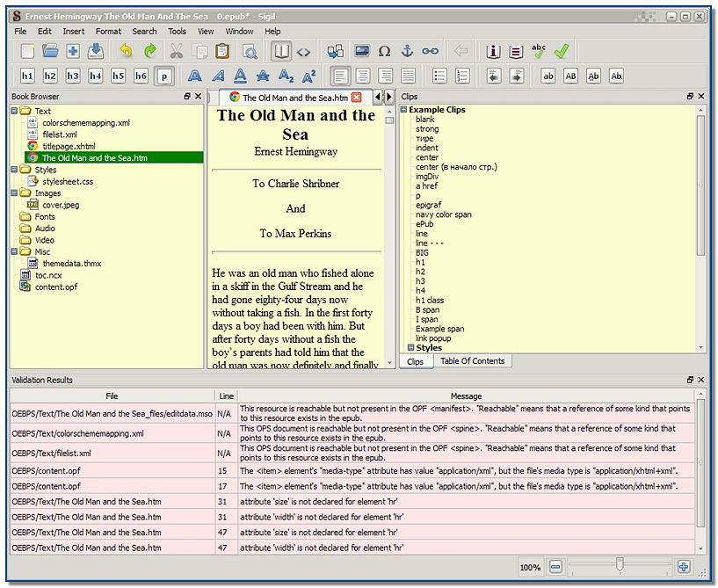Insert the epigraf clip
The height and width of the screenshot is (588, 718).
[x=429, y=205]
